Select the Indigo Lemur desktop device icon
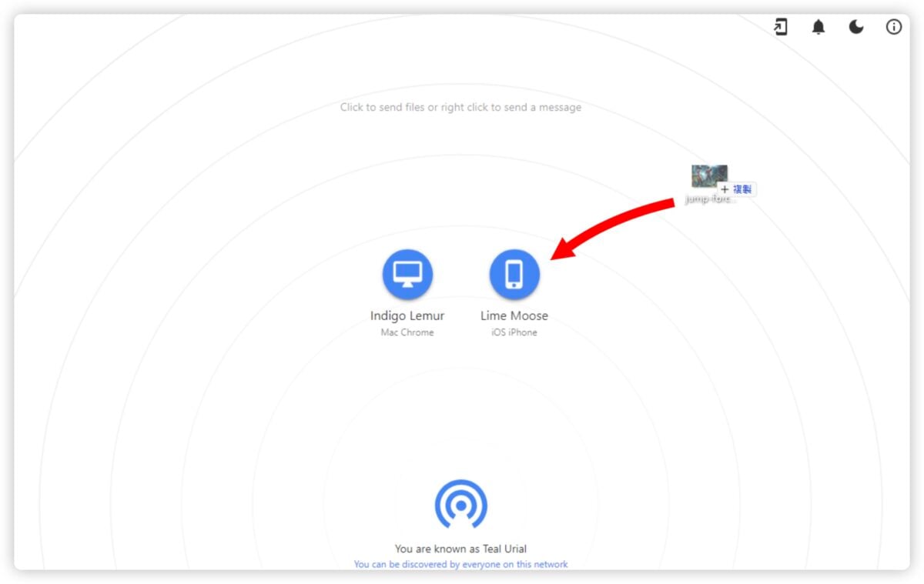924x584 pixels. [x=407, y=275]
